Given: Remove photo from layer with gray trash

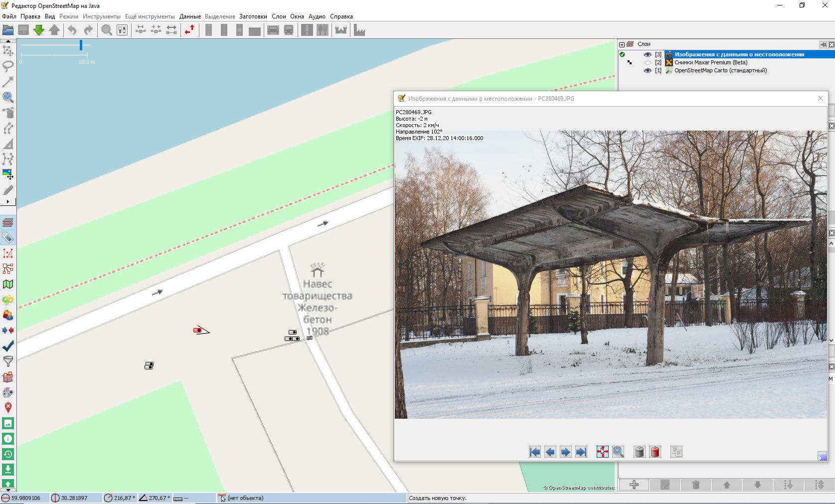Looking at the screenshot, I should point(639,452).
